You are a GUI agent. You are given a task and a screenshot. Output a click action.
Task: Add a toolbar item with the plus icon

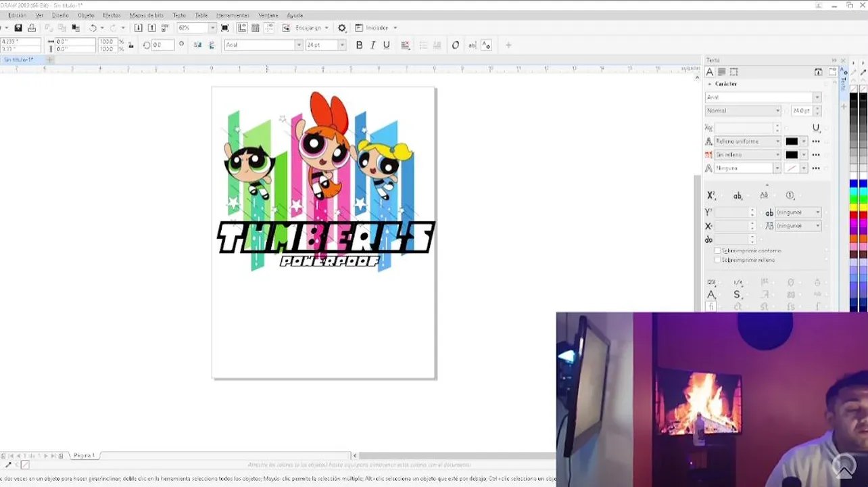click(x=508, y=45)
